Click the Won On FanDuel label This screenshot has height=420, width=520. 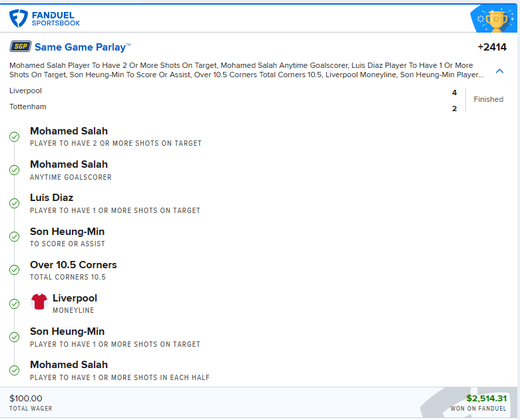point(478,409)
